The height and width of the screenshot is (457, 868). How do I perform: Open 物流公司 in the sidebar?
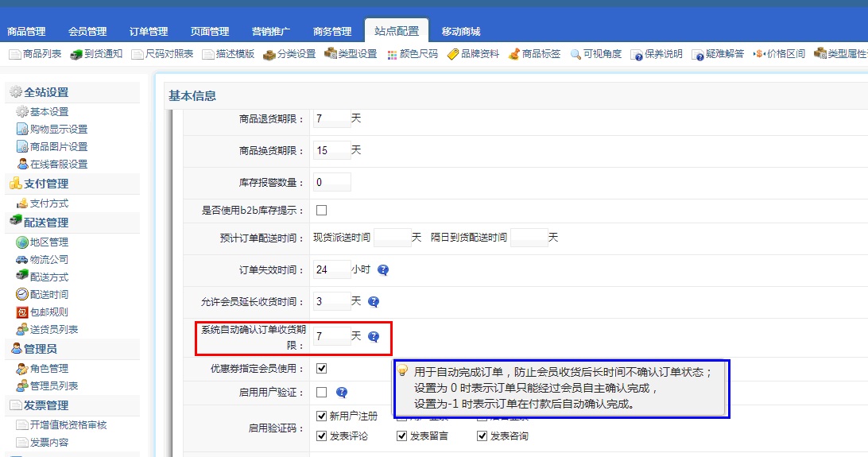(43, 259)
